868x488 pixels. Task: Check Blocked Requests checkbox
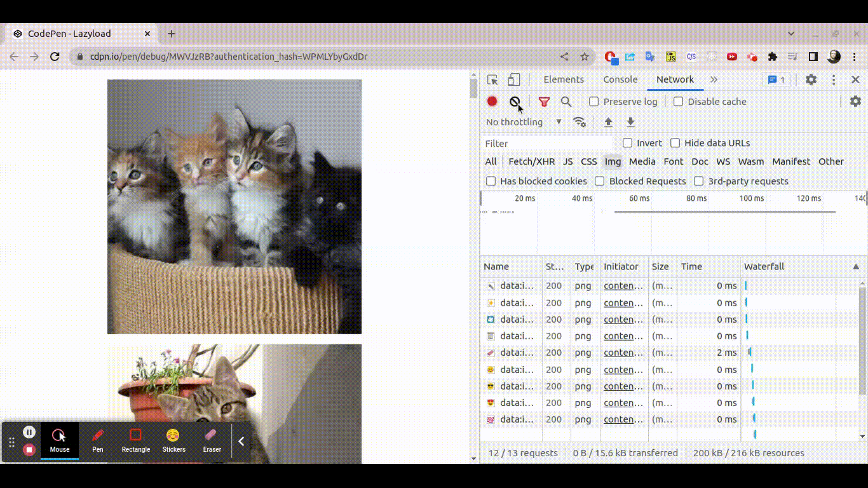pyautogui.click(x=599, y=181)
